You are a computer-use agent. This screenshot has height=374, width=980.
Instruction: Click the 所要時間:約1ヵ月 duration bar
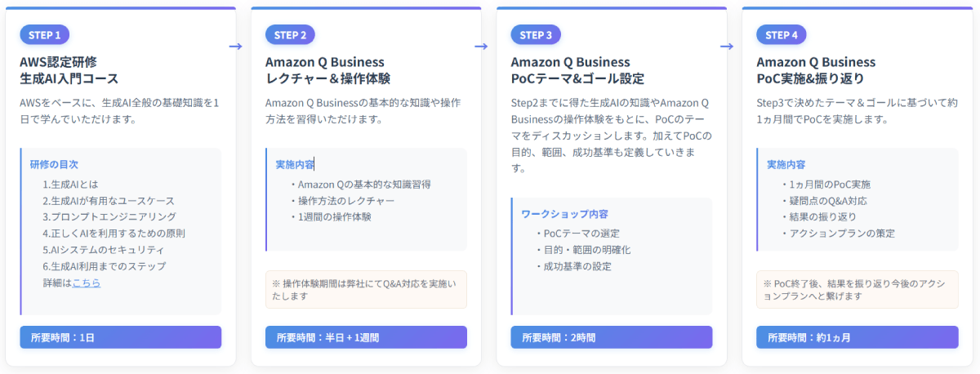pos(857,337)
